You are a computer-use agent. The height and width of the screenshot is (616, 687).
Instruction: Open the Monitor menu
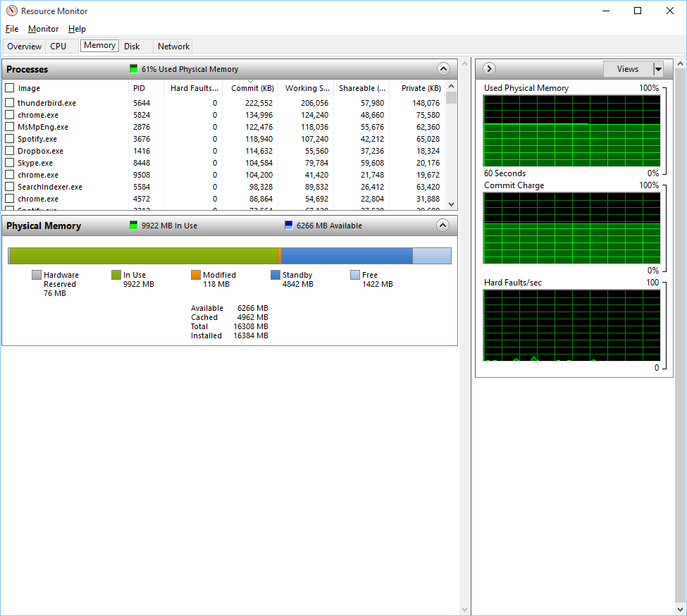point(44,29)
